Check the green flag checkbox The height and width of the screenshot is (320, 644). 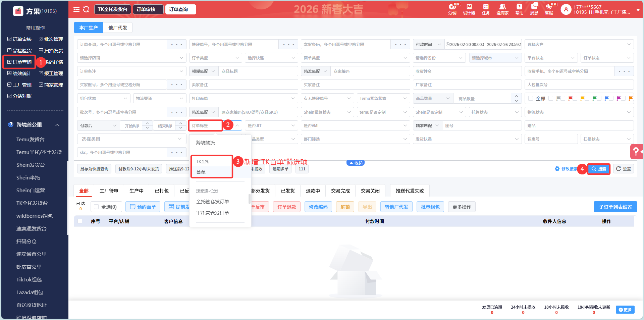[587, 98]
